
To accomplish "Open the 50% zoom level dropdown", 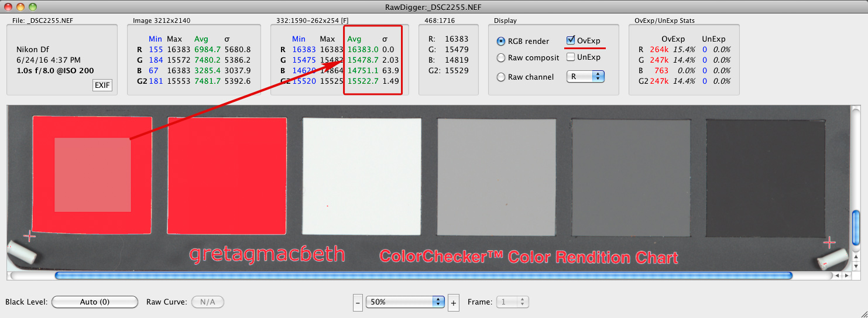I will point(405,302).
